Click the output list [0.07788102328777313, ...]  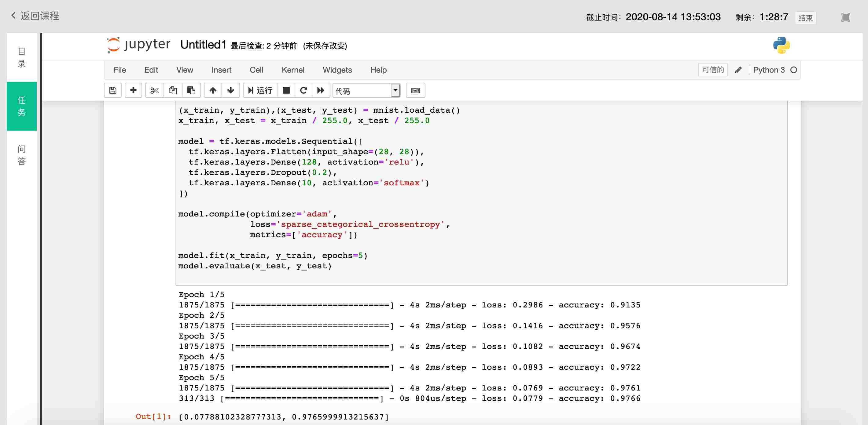tap(284, 417)
